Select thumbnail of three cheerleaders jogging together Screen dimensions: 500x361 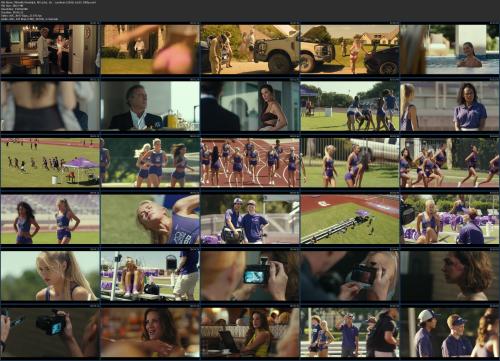pyautogui.click(x=150, y=163)
